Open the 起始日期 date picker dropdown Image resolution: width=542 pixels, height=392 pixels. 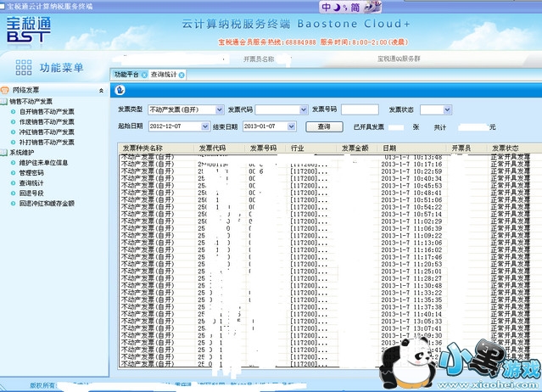click(x=205, y=126)
